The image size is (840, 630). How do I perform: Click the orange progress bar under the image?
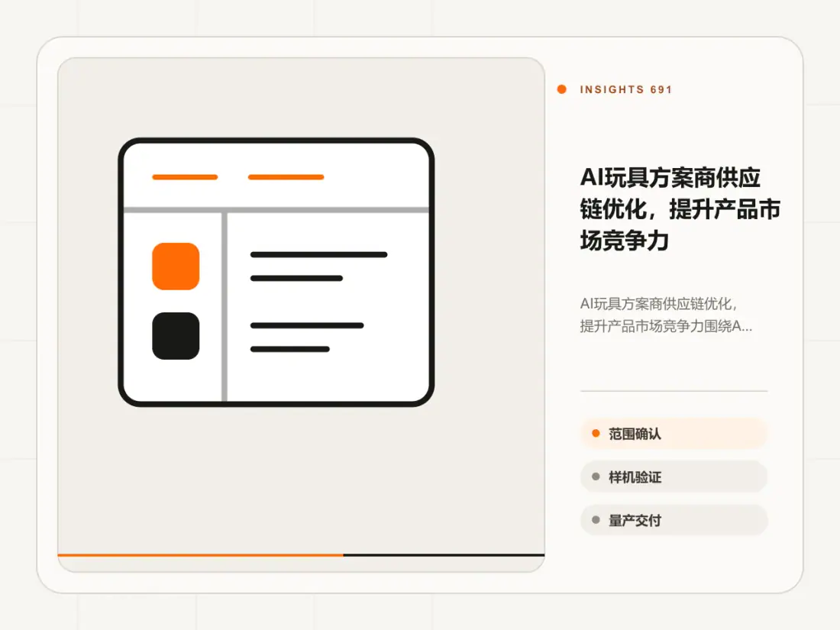[200, 555]
